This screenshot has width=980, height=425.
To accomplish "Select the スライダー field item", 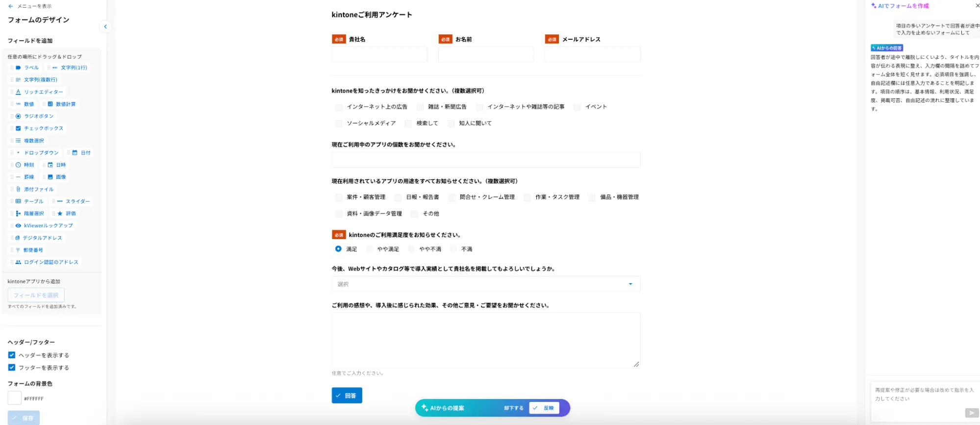I will [72, 201].
